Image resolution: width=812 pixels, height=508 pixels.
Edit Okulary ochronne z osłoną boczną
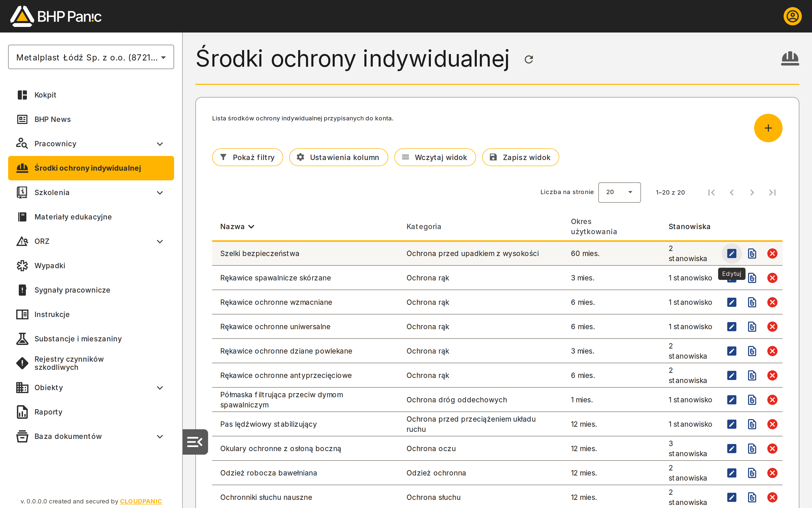(x=732, y=449)
